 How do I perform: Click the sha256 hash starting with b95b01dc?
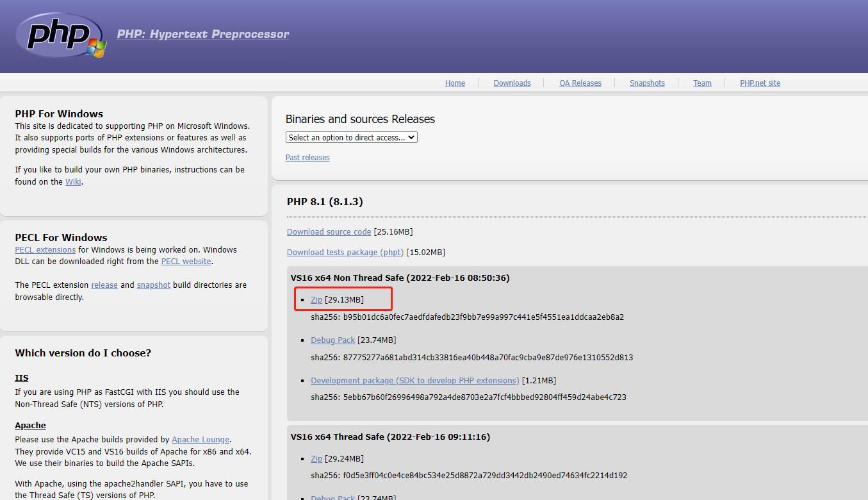pos(484,317)
